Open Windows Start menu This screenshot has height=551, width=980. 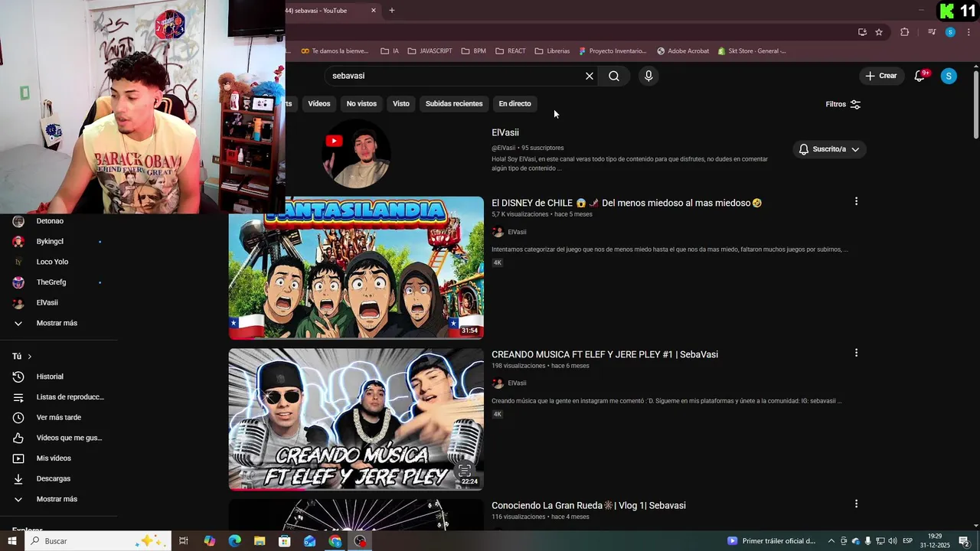click(12, 541)
